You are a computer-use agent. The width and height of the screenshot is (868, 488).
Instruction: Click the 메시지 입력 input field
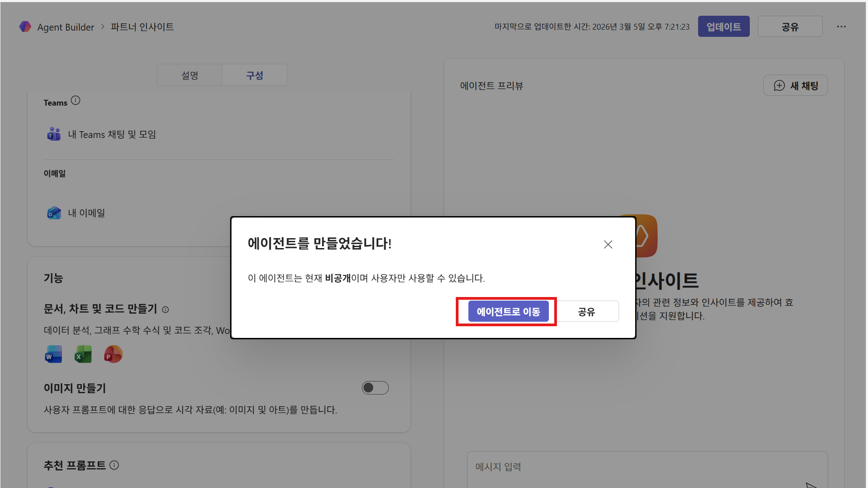click(647, 470)
